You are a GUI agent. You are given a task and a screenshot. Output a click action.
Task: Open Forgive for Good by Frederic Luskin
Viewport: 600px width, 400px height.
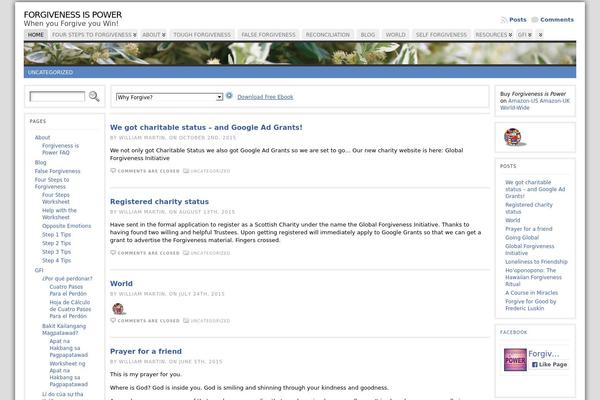click(x=530, y=305)
